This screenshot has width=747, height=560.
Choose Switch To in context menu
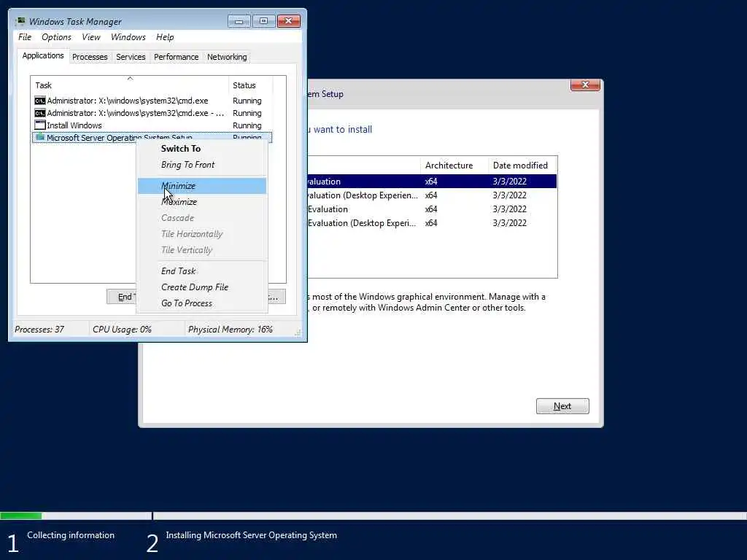click(x=202, y=149)
